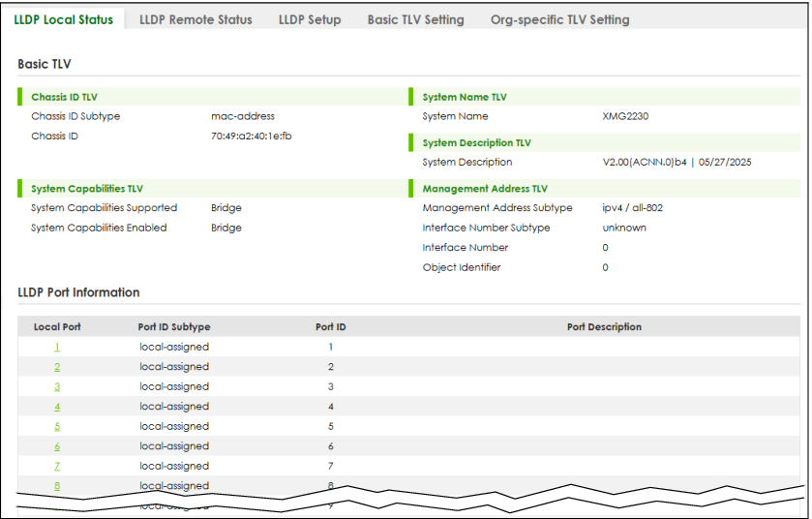Click the System Description firmware version text
Viewport: 812px width, 519px height.
tap(677, 163)
